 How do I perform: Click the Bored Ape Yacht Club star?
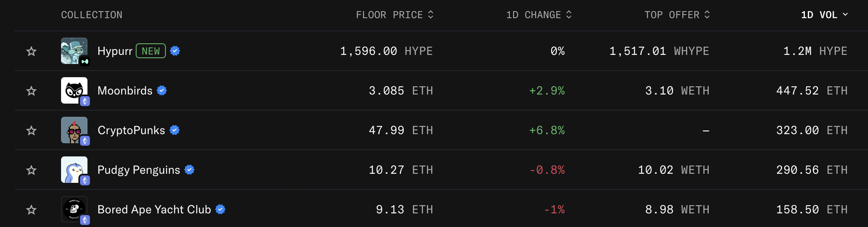31,210
